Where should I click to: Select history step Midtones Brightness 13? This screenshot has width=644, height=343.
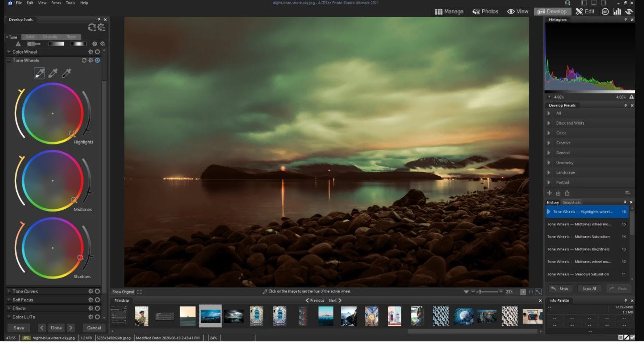(587, 249)
